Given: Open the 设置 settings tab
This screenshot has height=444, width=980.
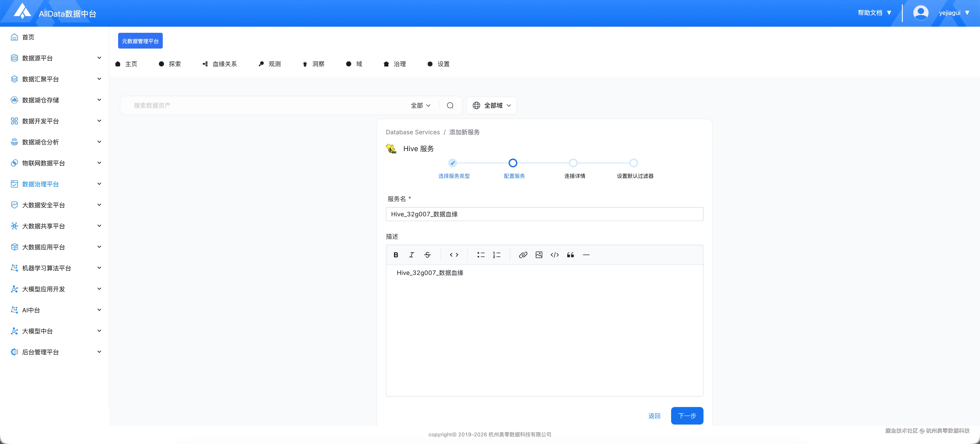Looking at the screenshot, I should [438, 64].
